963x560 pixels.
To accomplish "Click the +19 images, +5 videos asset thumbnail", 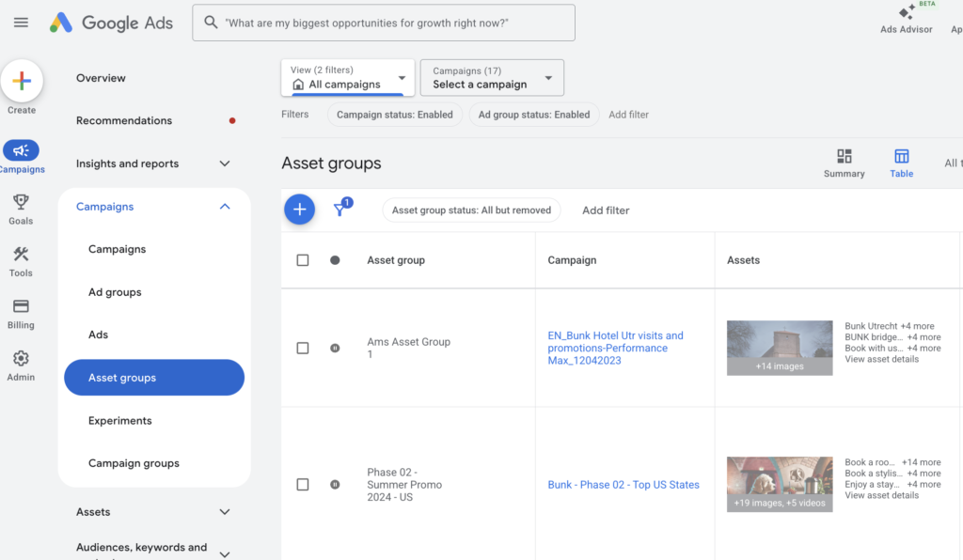I will click(779, 483).
